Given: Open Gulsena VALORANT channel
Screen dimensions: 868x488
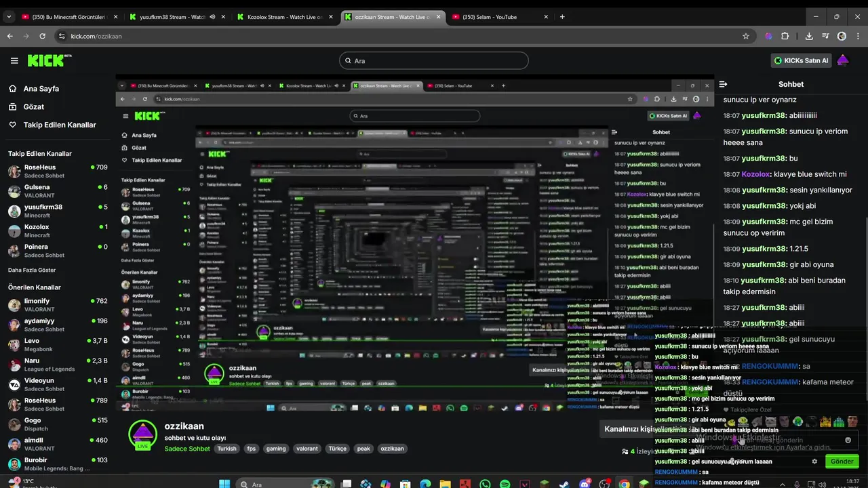Looking at the screenshot, I should (58, 191).
